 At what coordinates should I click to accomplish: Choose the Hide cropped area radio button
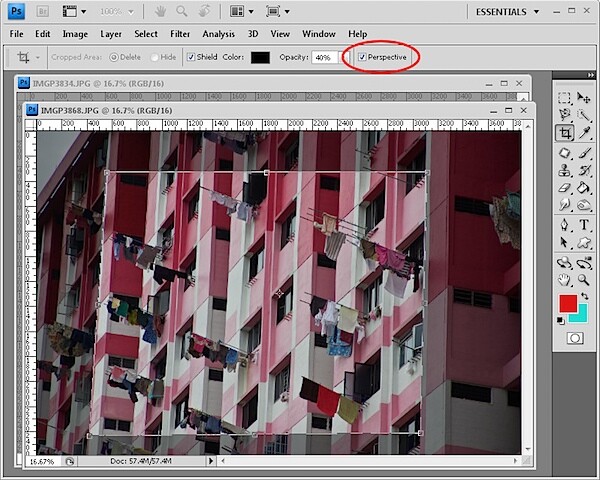click(155, 57)
